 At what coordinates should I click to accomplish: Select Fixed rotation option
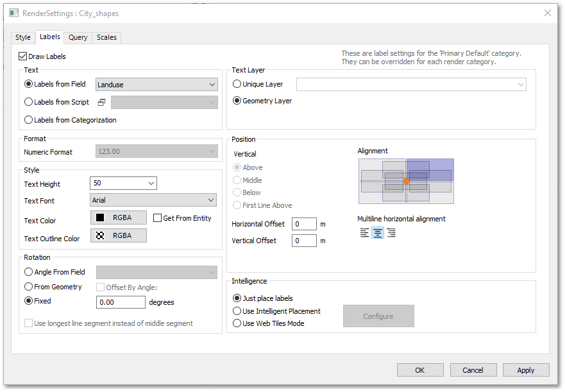pos(28,301)
